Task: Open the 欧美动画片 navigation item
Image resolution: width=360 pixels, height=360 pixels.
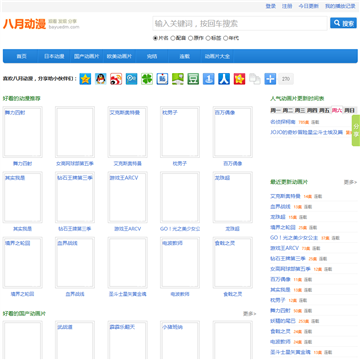Action: coord(119,56)
